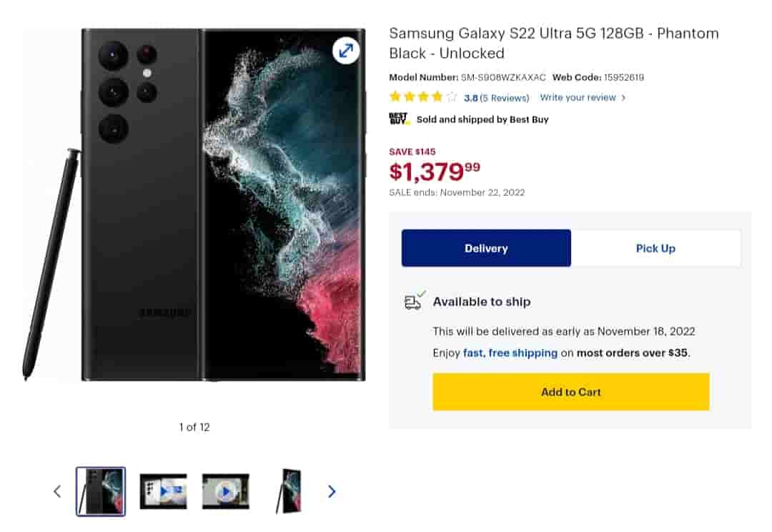Screen dimensions: 772x532
Task: Click the delivery truck availability icon
Action: [414, 302]
